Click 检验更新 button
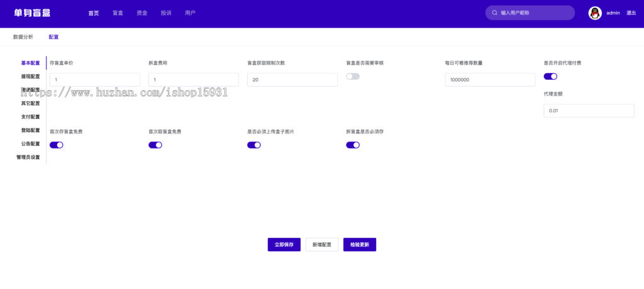 point(360,244)
